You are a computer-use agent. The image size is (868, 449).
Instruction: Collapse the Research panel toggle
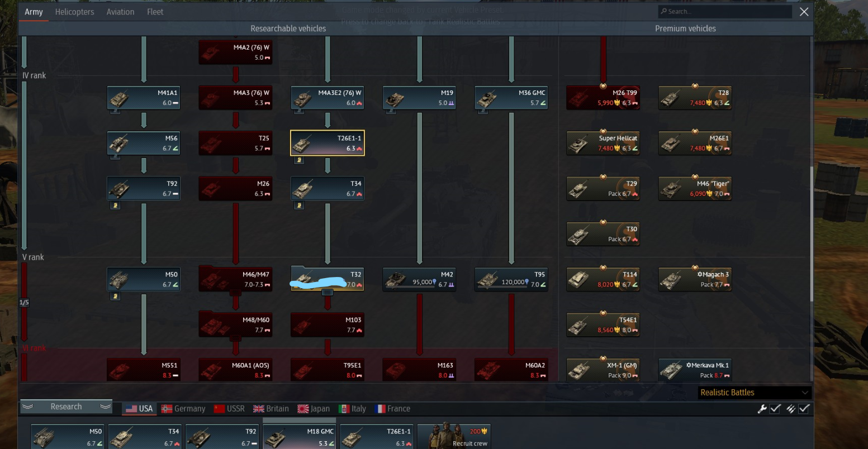[x=66, y=407]
